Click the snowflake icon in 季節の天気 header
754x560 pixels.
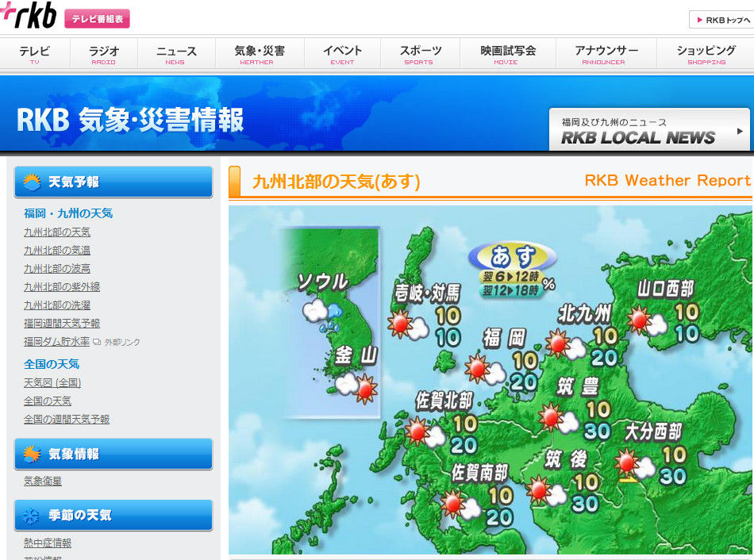[32, 516]
